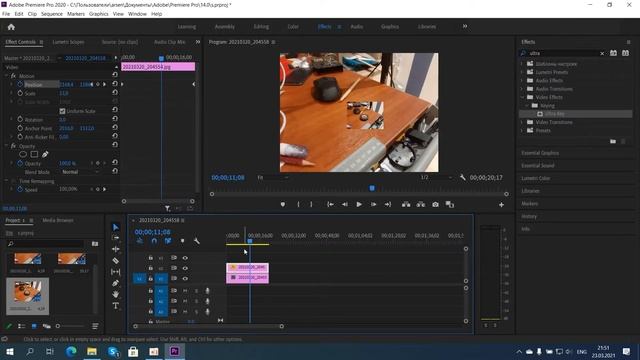Open the Graphics menu
This screenshot has height=360, width=640.
[98, 14]
